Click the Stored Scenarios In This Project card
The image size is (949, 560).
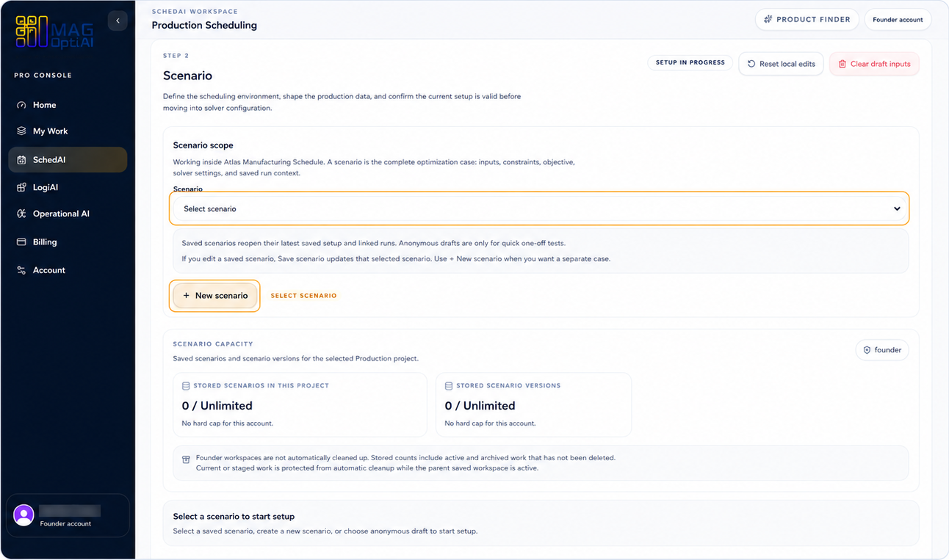(300, 404)
